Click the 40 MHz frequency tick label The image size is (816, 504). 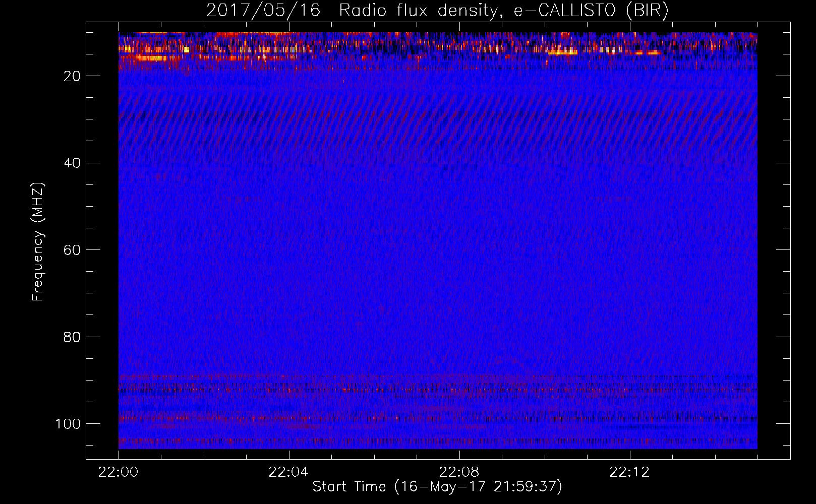point(72,163)
